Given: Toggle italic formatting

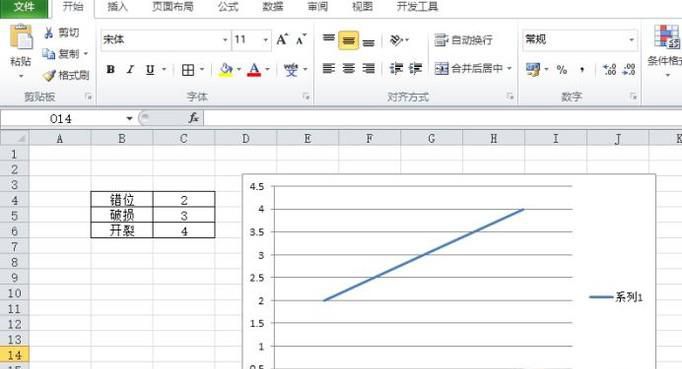Looking at the screenshot, I should coord(130,69).
